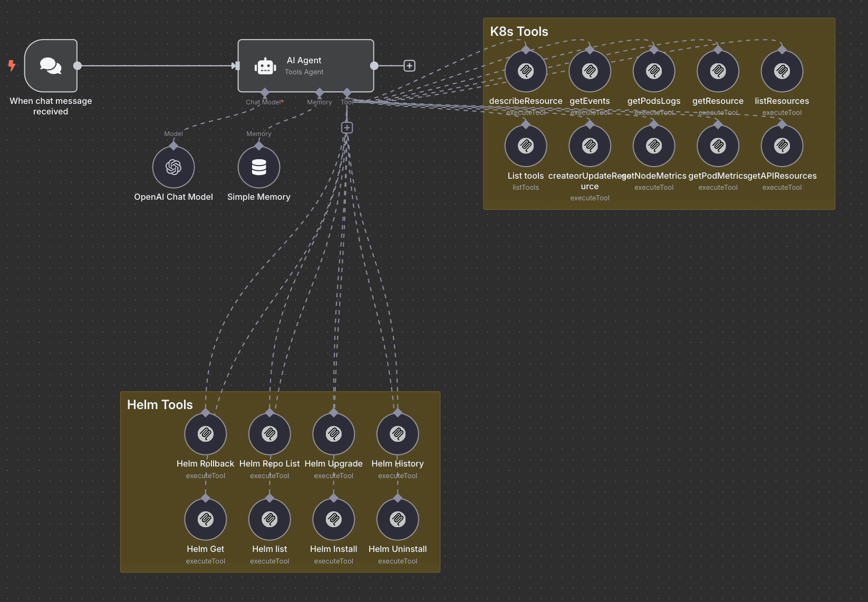Click the lightning bolt trigger indicator
The image size is (868, 602).
tap(12, 65)
